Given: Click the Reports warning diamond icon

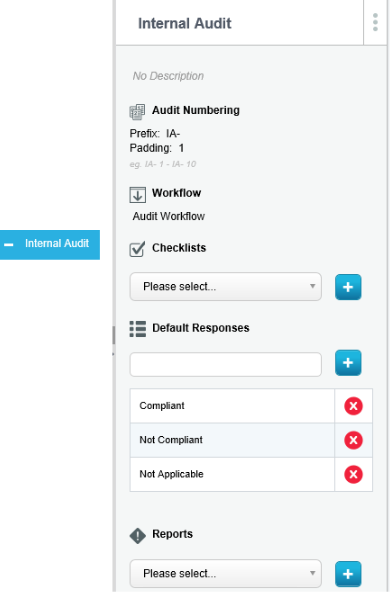Looking at the screenshot, I should pyautogui.click(x=137, y=536).
